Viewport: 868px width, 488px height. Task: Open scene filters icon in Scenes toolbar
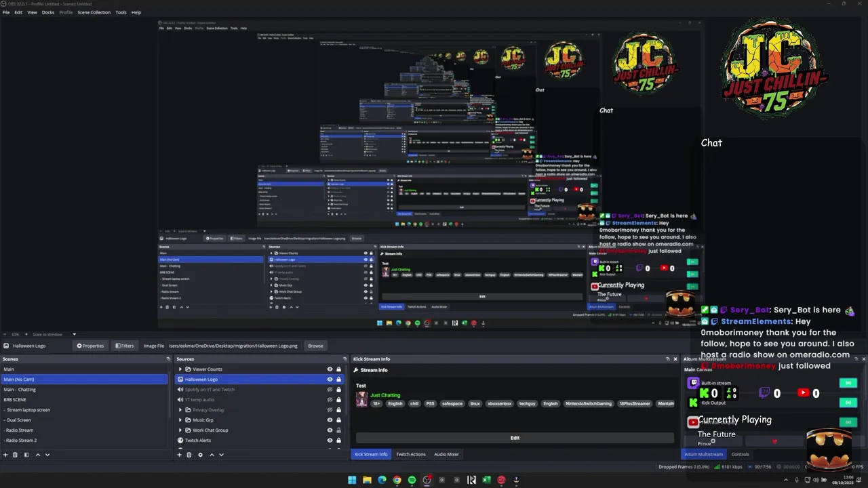coord(26,455)
